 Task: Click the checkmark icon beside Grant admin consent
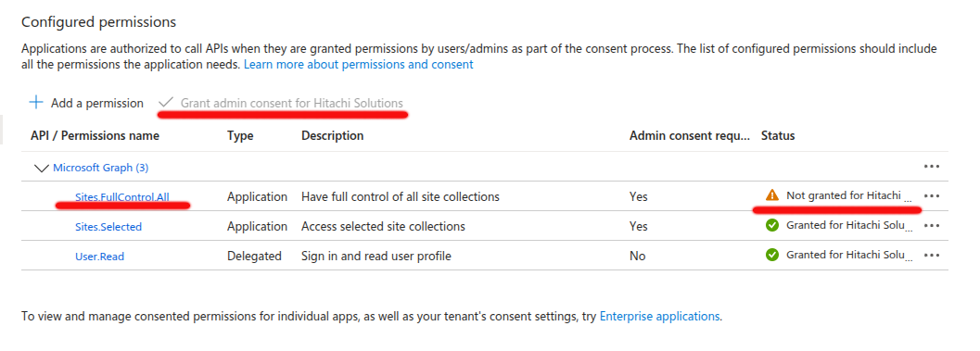coord(166,103)
